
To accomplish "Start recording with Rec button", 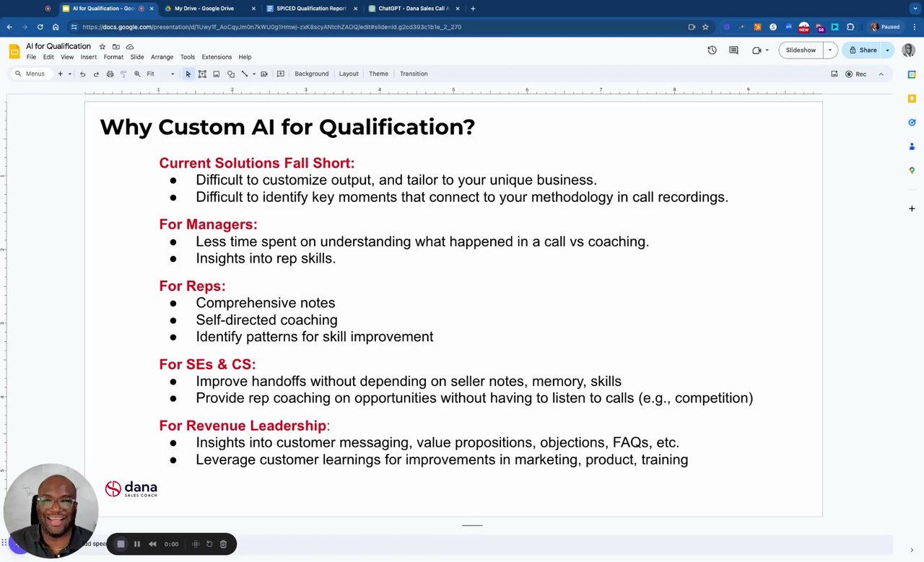I will 856,74.
